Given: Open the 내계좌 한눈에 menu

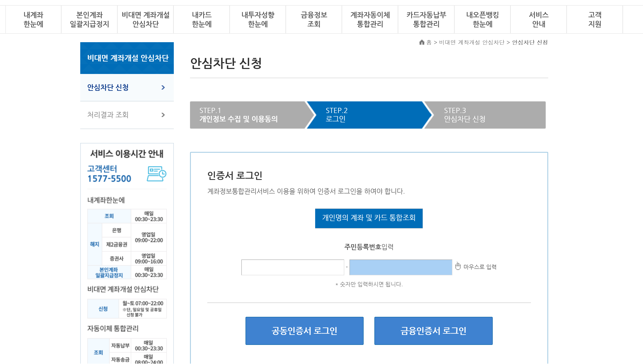Looking at the screenshot, I should pyautogui.click(x=33, y=20).
